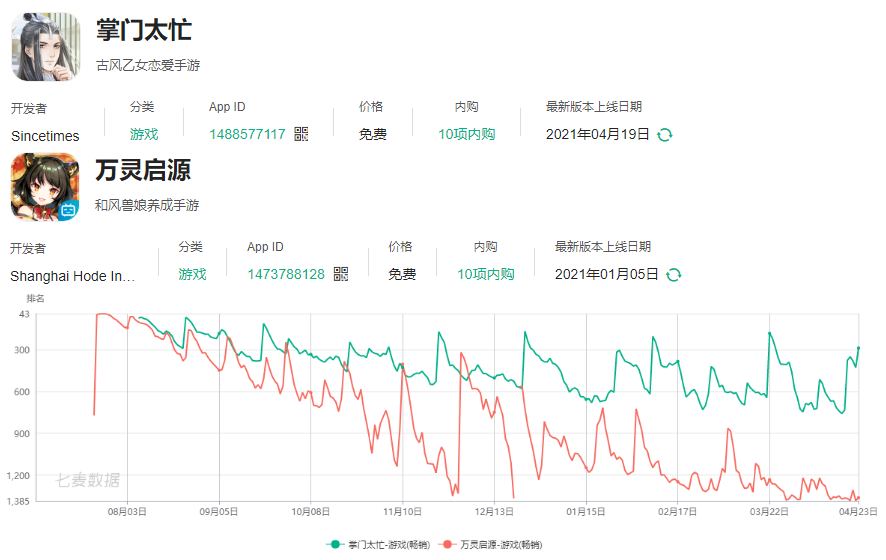Open 游戏 category link for 万灵启源
886x560 pixels.
193,274
